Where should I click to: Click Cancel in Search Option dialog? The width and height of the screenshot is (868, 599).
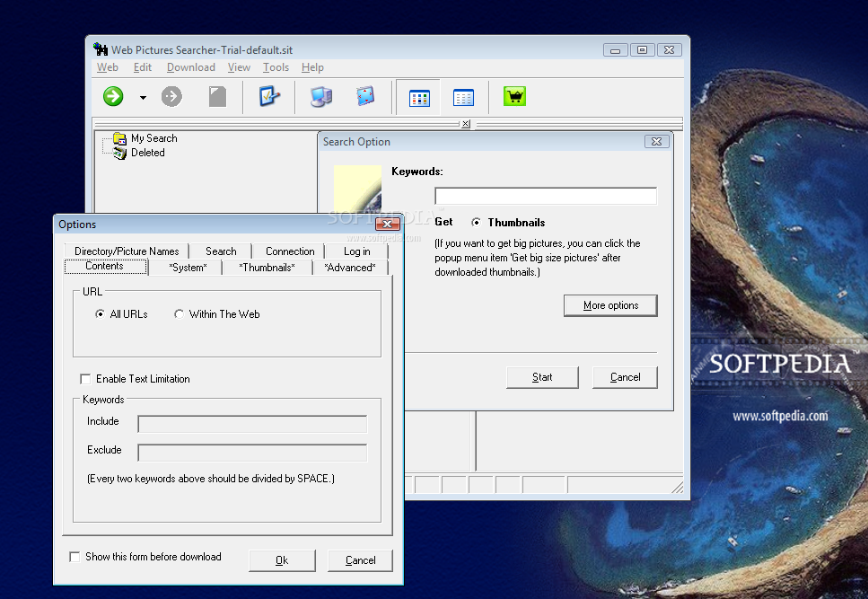coord(625,377)
